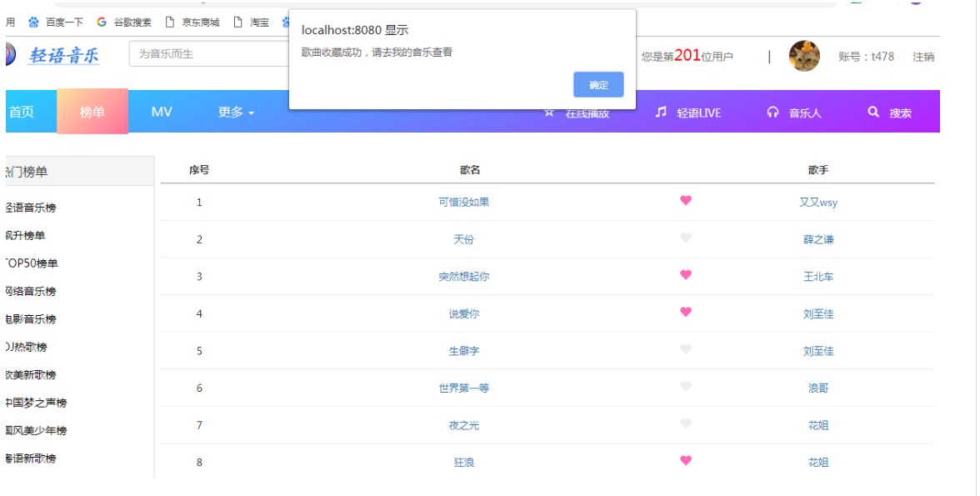Focus the 为音乐而生 search field
The height and width of the screenshot is (496, 980).
click(208, 54)
